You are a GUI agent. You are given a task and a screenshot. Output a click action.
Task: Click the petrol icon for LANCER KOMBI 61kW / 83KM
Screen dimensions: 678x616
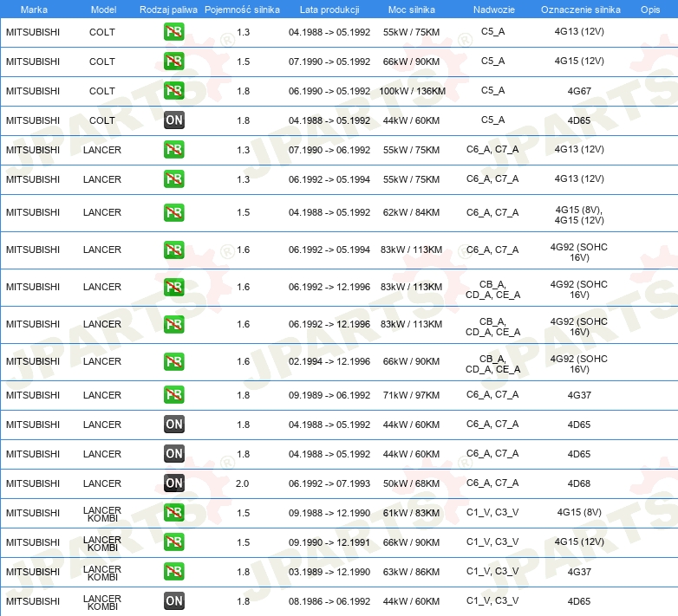[x=173, y=513]
